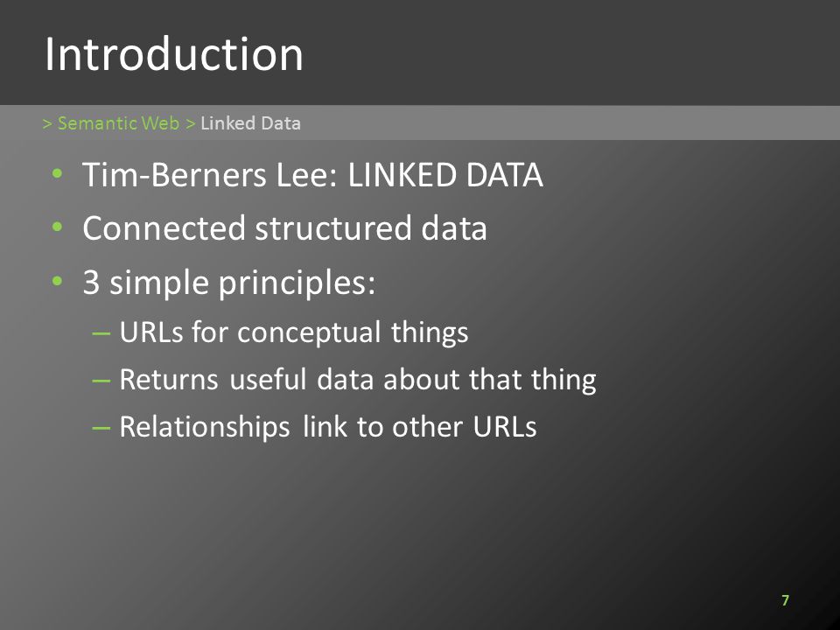
Task: Click the Connected structured data bullet text
Action: (x=285, y=228)
